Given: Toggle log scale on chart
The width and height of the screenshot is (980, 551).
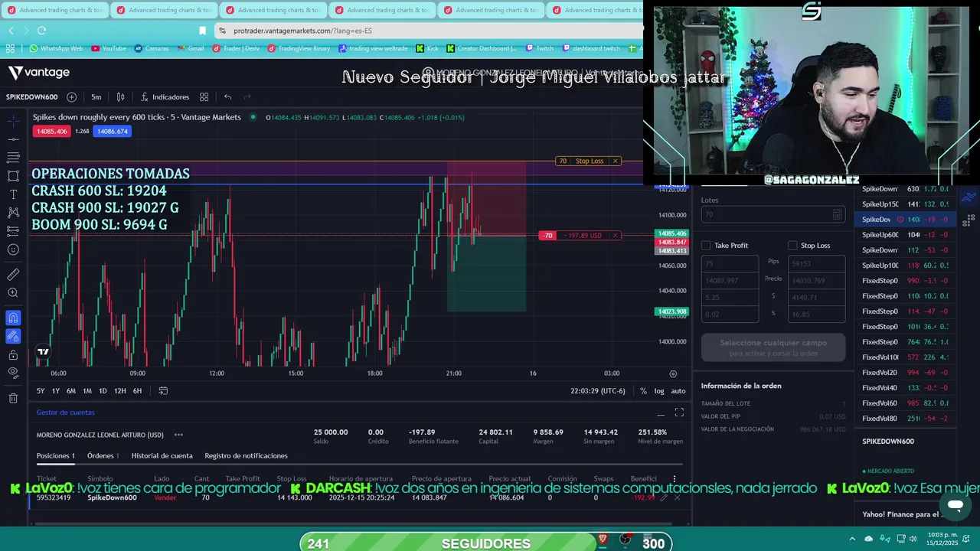Looking at the screenshot, I should point(659,391).
